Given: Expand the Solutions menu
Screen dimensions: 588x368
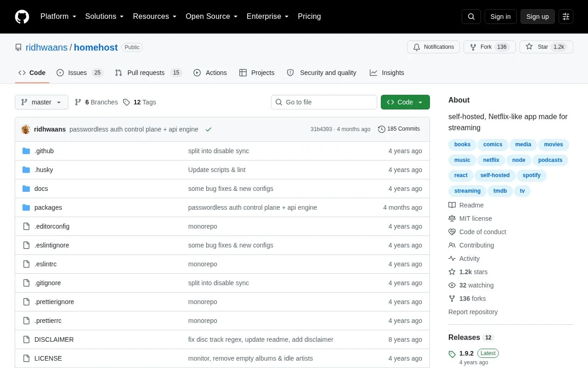Looking at the screenshot, I should (104, 17).
